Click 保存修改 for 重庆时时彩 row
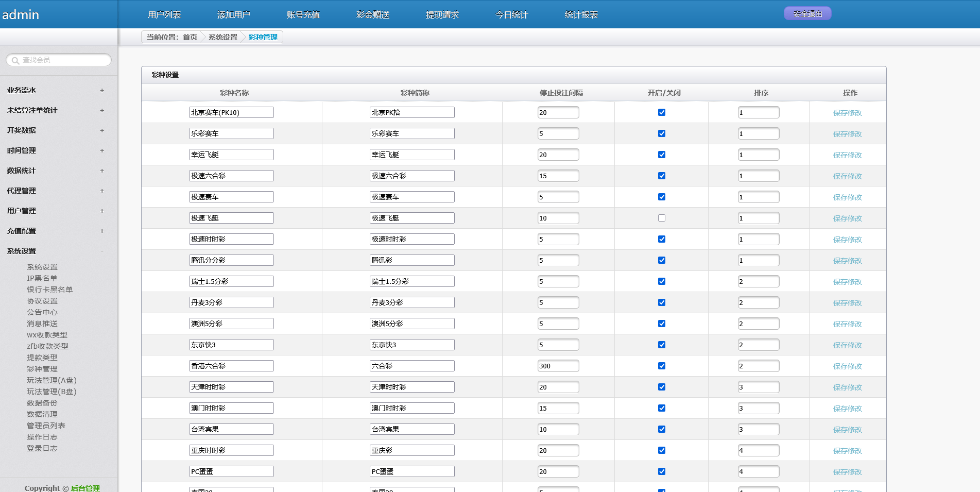980x492 pixels. 847,451
